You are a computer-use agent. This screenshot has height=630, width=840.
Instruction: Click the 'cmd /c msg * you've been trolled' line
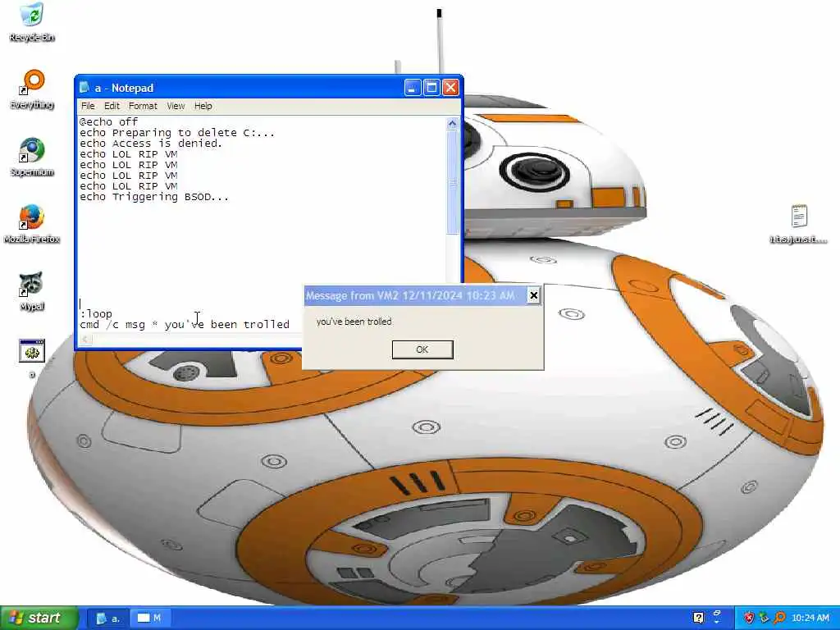coord(185,325)
